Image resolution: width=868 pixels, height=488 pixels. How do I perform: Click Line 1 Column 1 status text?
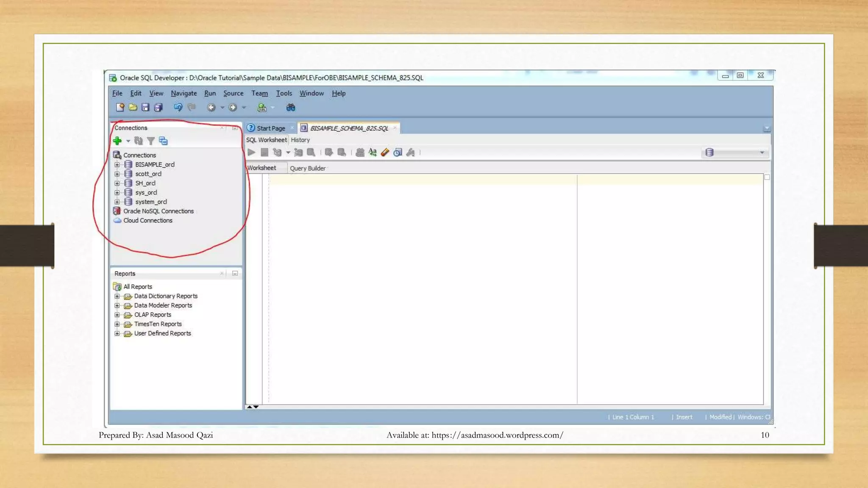click(x=633, y=417)
